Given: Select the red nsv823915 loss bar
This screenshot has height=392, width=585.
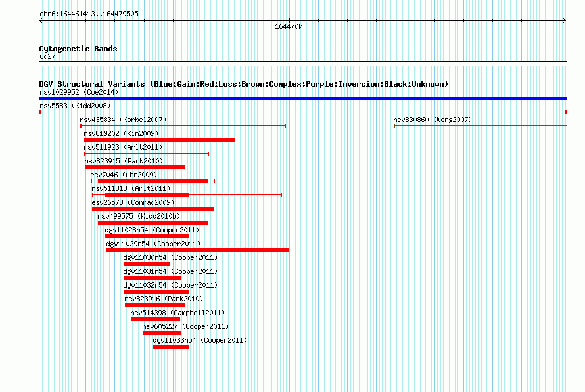Looking at the screenshot, I should pyautogui.click(x=135, y=167).
